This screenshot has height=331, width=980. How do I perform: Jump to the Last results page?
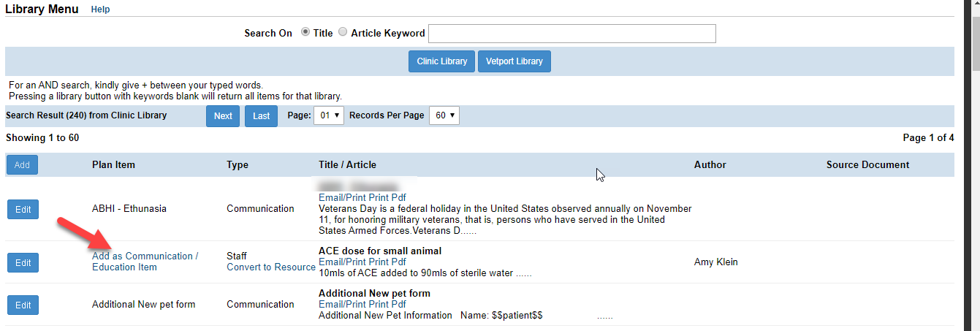tap(261, 116)
